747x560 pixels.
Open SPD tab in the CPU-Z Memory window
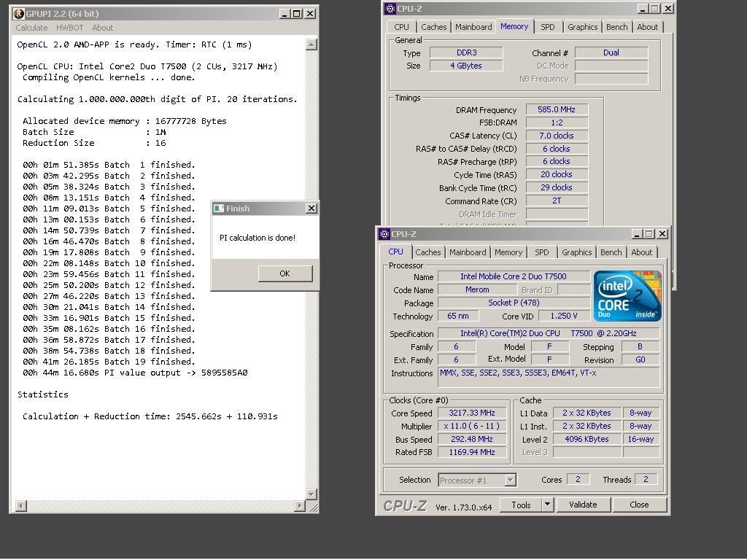point(547,27)
